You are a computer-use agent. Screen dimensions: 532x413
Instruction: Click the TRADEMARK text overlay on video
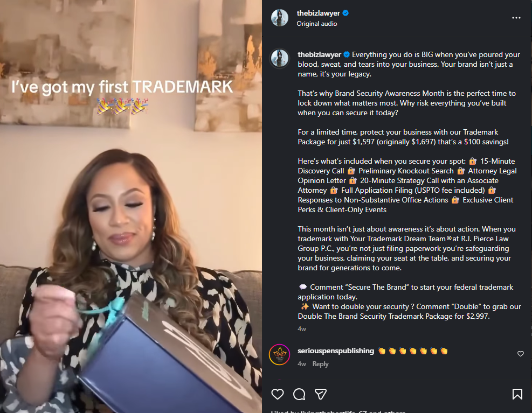pos(183,87)
